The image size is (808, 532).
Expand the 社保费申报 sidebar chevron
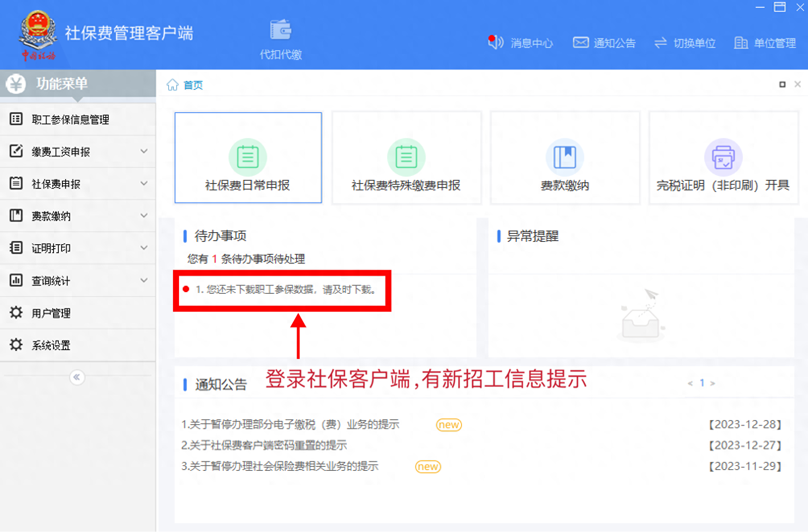pyautogui.click(x=144, y=184)
